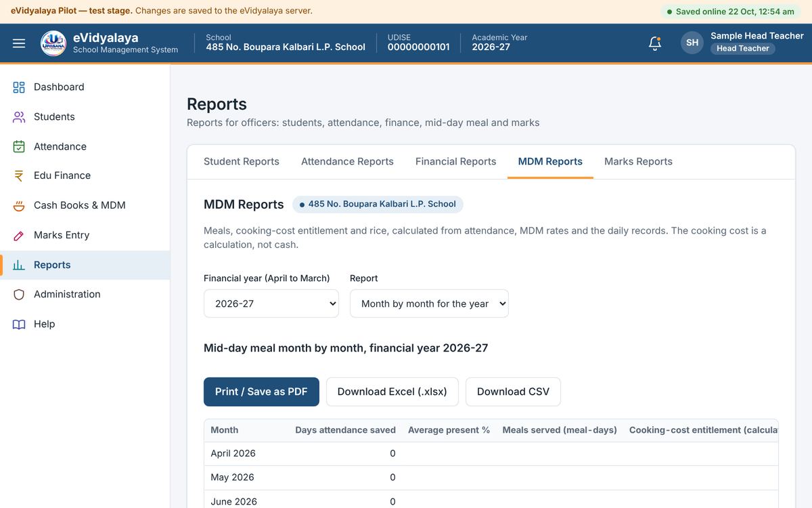Open Marks Entry section
Screen dimensions: 812x508
tap(85, 235)
